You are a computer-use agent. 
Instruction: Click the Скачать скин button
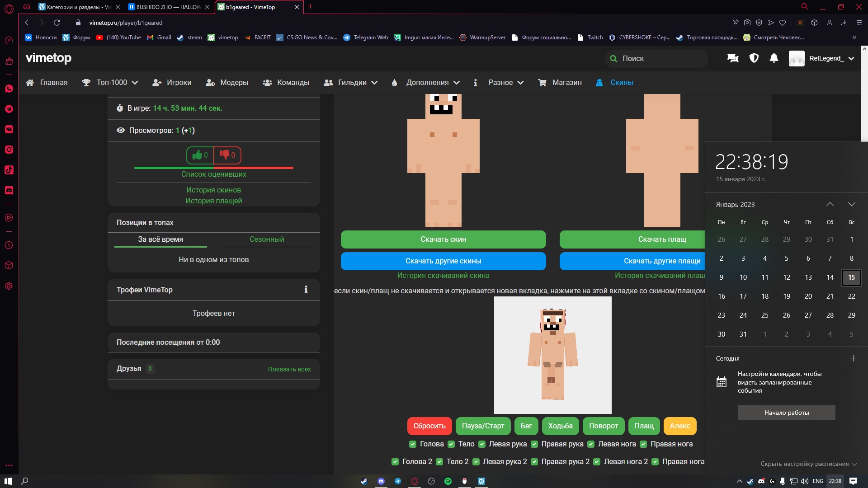[x=443, y=239]
